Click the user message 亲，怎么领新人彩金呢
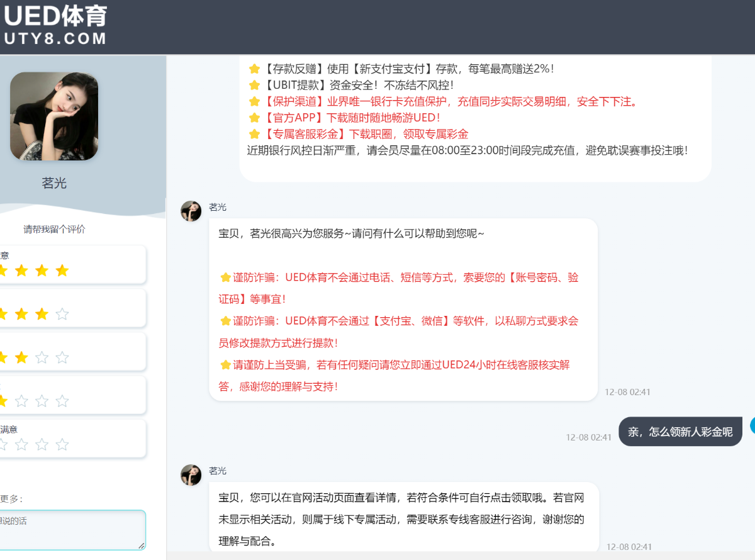 pyautogui.click(x=680, y=432)
